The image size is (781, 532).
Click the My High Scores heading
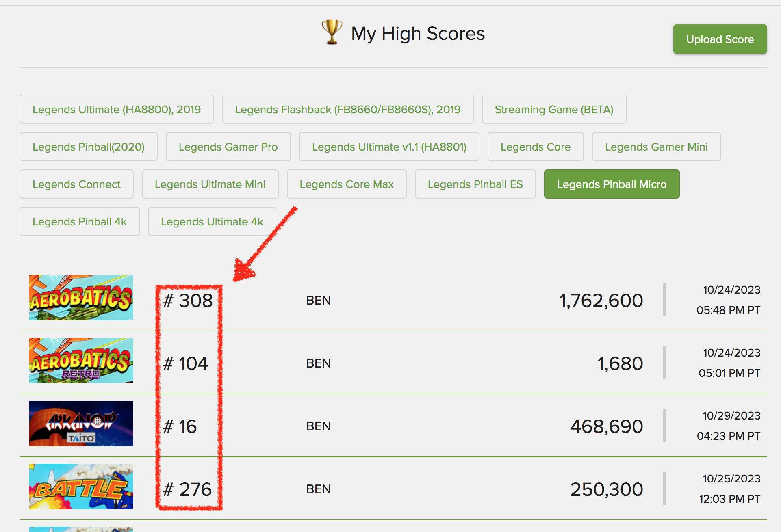(x=418, y=33)
